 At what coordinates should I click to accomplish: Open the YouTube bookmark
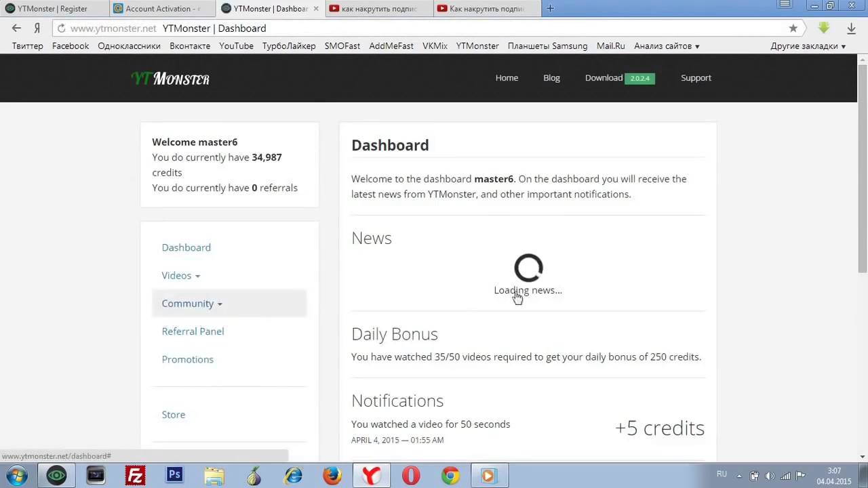pos(236,46)
